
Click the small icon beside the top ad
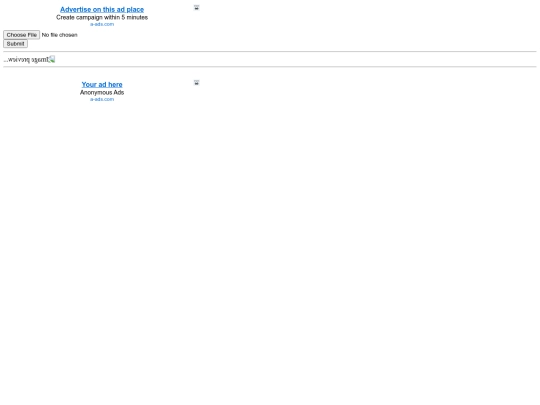tap(196, 8)
